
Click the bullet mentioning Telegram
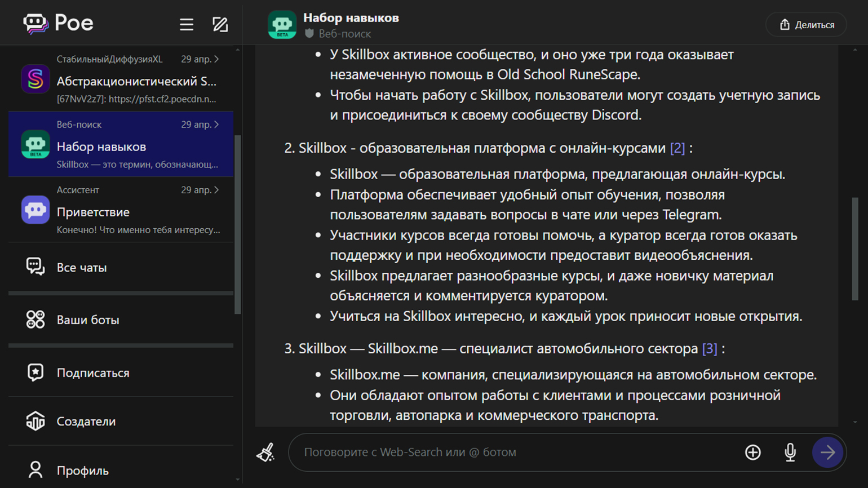click(x=527, y=205)
